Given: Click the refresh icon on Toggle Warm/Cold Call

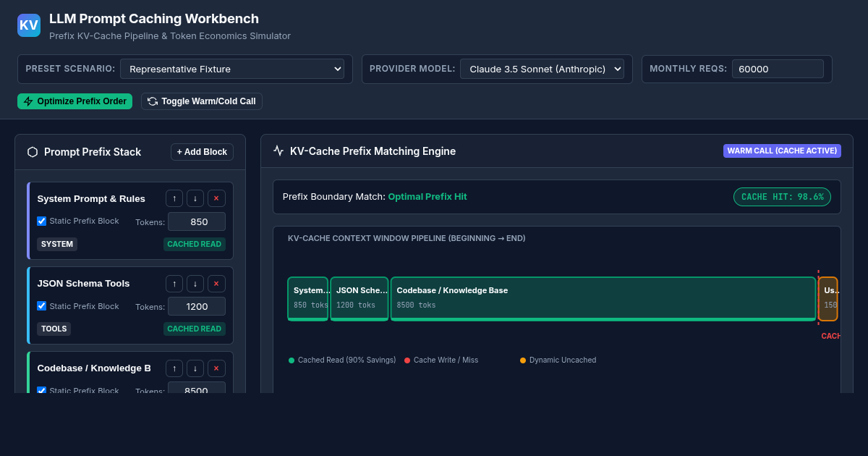Looking at the screenshot, I should 153,101.
